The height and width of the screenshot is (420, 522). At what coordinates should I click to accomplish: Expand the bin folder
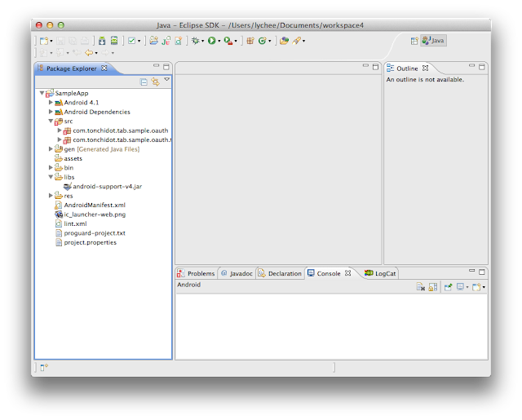51,167
